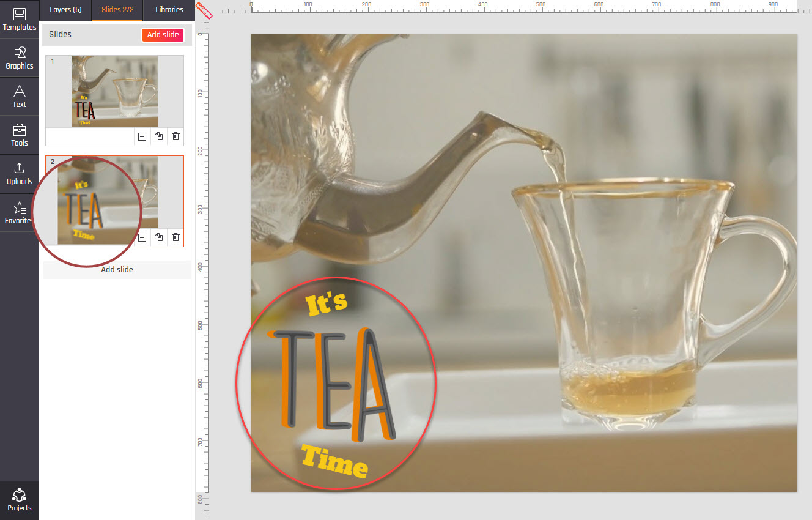Open the Favorites sidebar panel
Screen dimensions: 812x520
pyautogui.click(x=20, y=212)
